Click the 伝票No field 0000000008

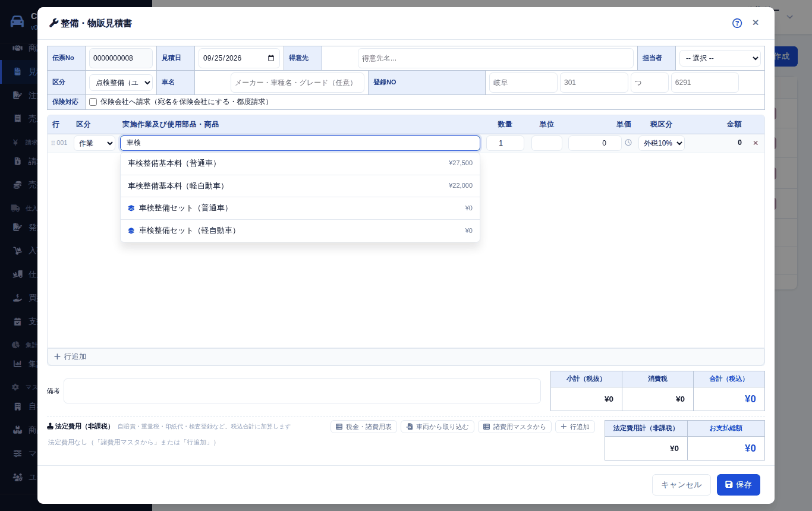pyautogui.click(x=121, y=58)
